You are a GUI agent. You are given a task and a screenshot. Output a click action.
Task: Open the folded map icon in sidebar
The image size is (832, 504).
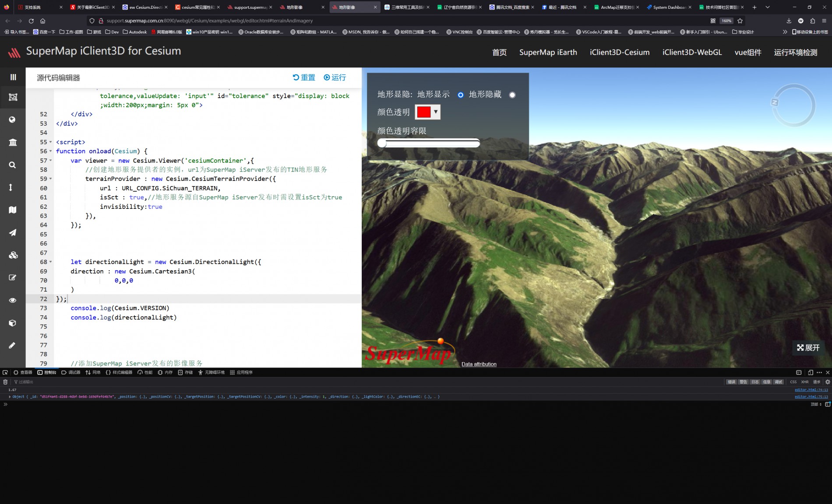click(x=13, y=210)
